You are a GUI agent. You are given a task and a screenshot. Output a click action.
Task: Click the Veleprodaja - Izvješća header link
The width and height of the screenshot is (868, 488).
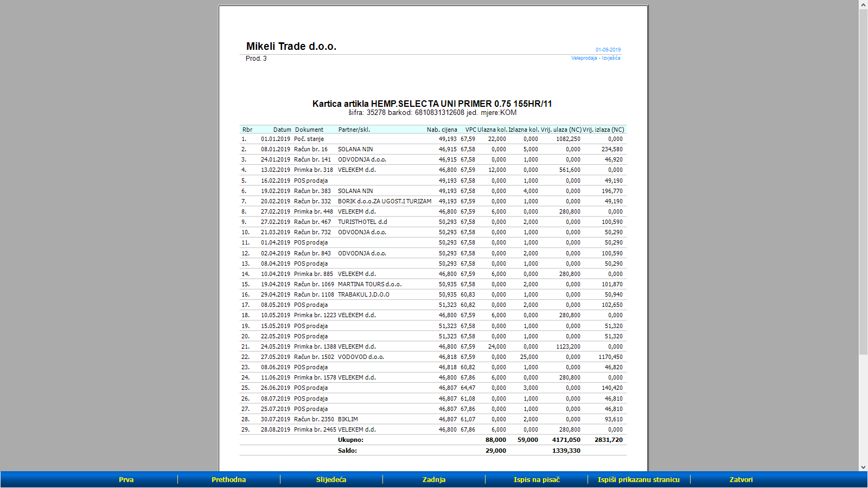pyautogui.click(x=595, y=58)
